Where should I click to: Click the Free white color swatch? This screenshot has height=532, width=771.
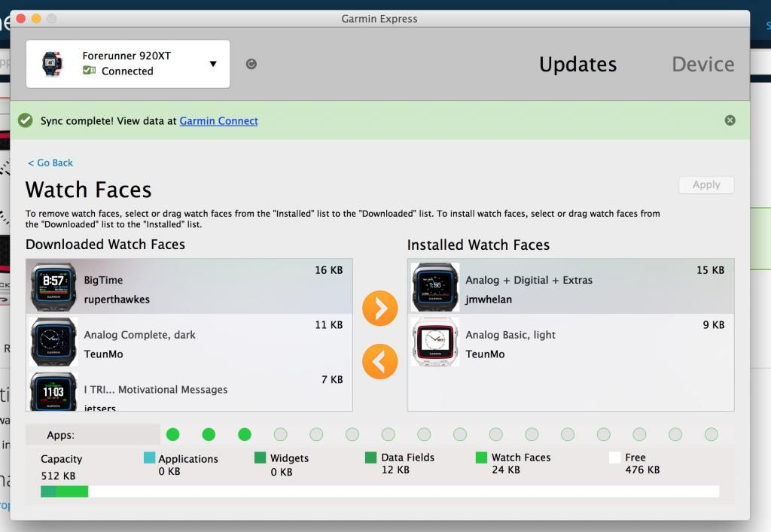pos(614,458)
